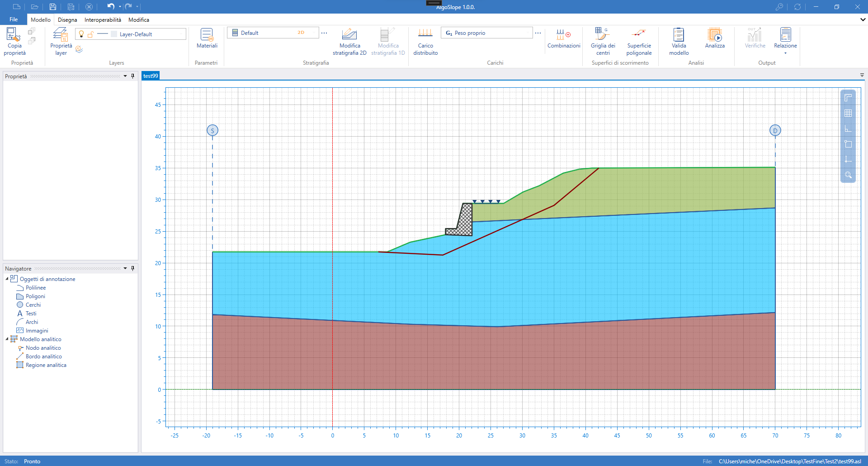Image resolution: width=868 pixels, height=466 pixels.
Task: Click the New file icon
Action: coord(17,7)
